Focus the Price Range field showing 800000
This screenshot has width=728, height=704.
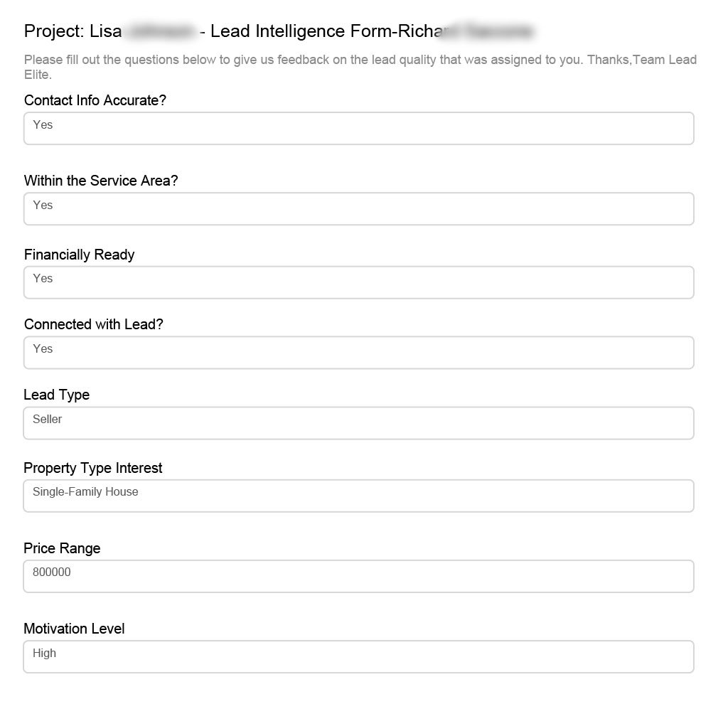pos(358,576)
